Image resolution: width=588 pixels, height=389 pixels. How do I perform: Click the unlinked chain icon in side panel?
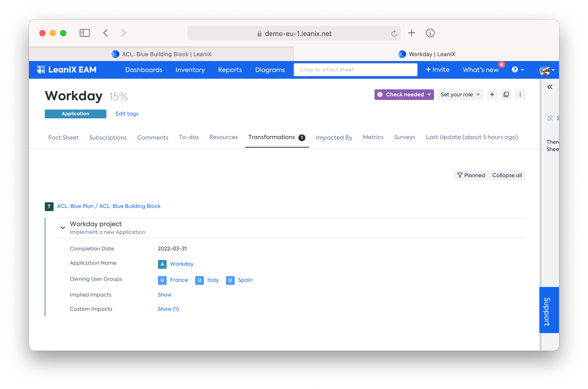(x=550, y=118)
